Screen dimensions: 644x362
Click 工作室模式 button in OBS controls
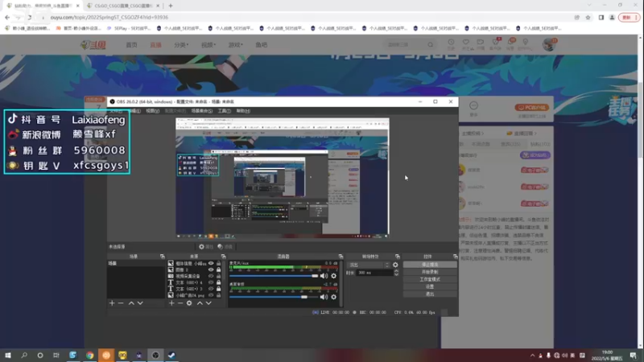click(x=430, y=279)
